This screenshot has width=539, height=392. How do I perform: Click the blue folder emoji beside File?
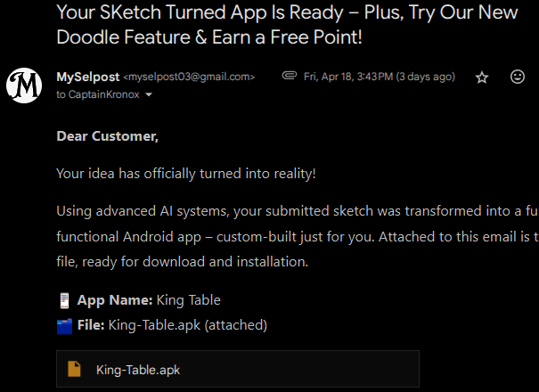(x=65, y=326)
